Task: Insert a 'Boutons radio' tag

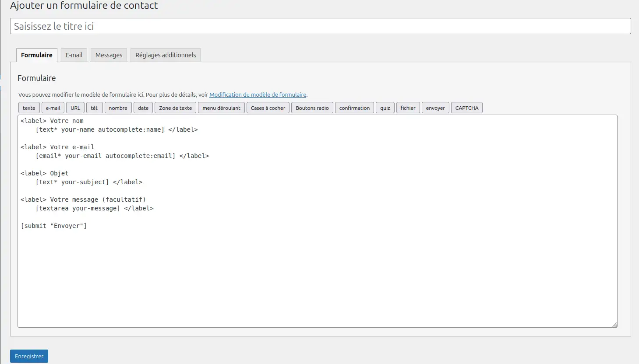Action: coord(312,108)
